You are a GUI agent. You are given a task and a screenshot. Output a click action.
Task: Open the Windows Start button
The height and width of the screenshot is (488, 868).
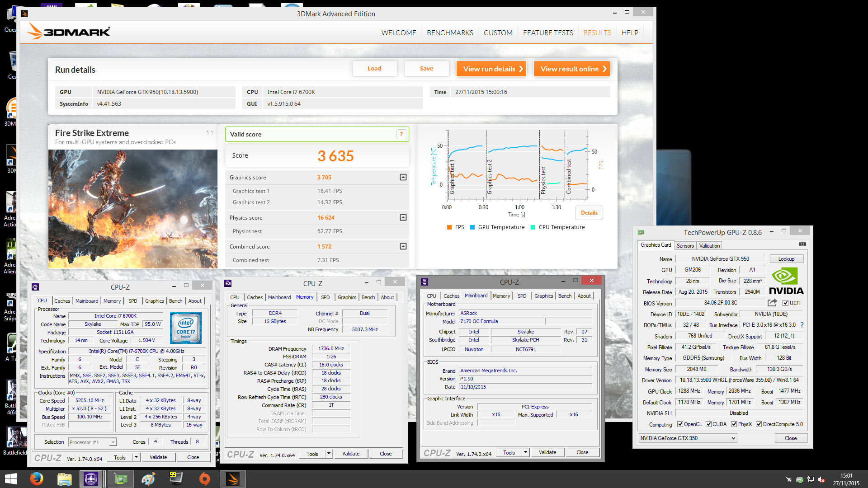pos(10,479)
